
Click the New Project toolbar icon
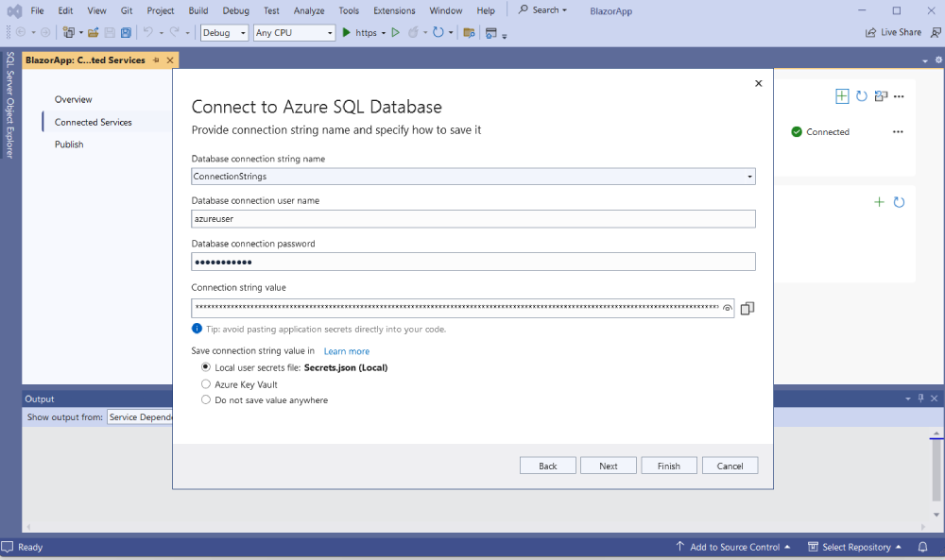69,32
